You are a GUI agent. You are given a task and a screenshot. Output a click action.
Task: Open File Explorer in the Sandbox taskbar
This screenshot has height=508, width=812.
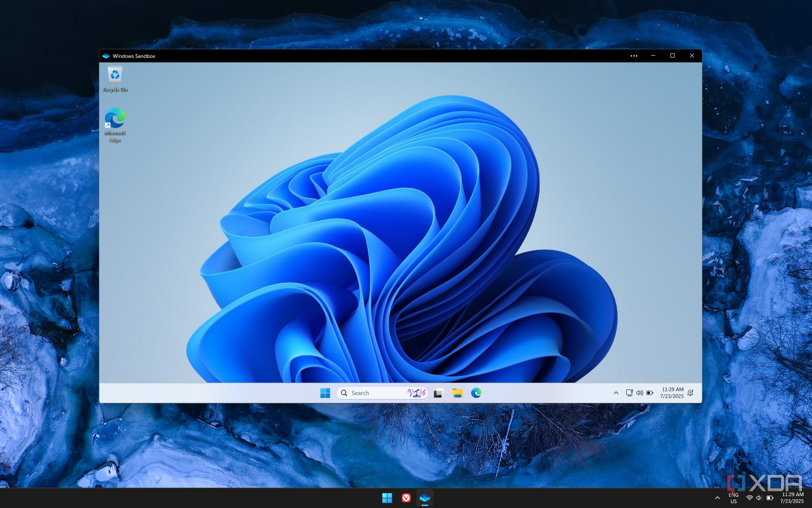(x=457, y=393)
